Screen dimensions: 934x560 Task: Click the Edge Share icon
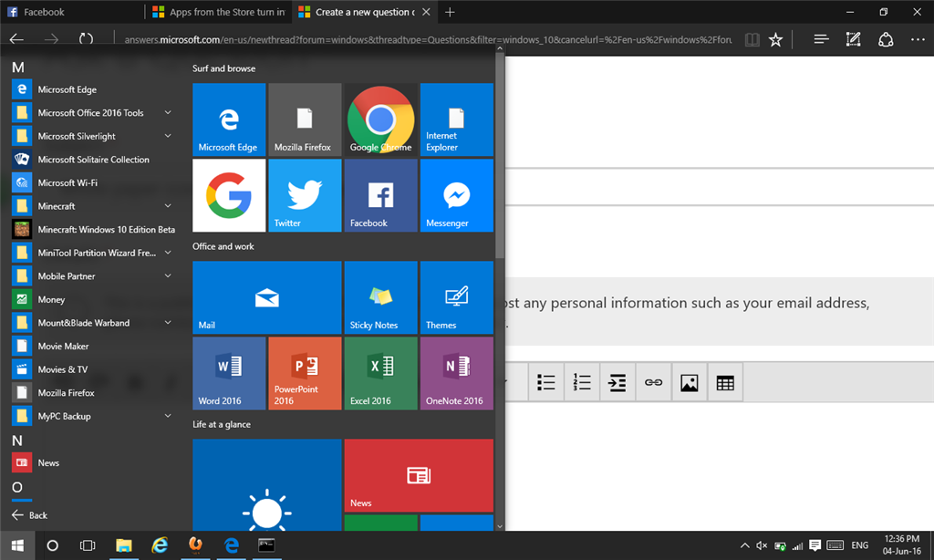click(x=885, y=39)
